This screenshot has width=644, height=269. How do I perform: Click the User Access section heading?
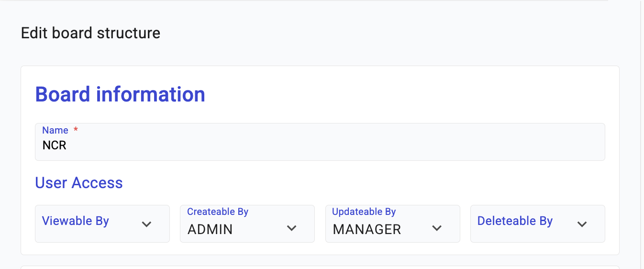point(79,183)
